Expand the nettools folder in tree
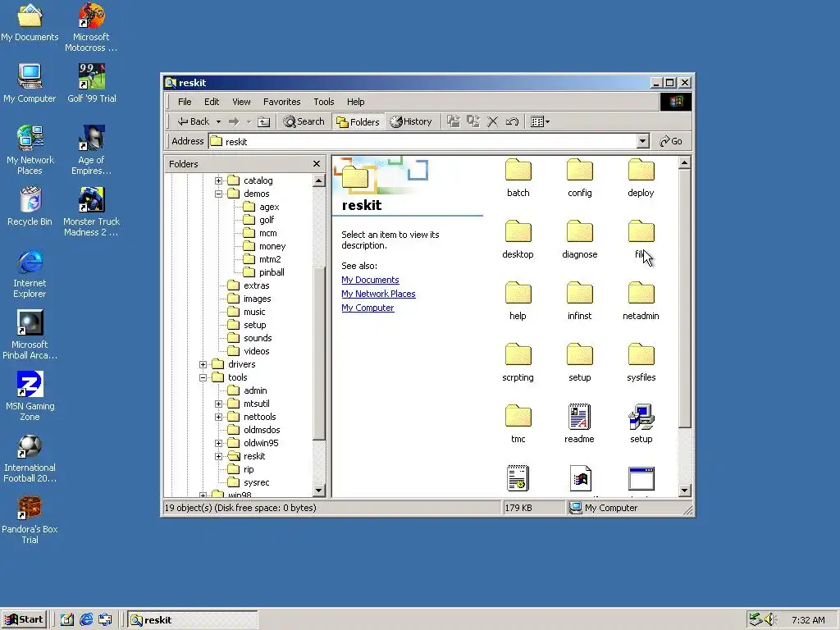This screenshot has width=840, height=630. click(x=218, y=417)
